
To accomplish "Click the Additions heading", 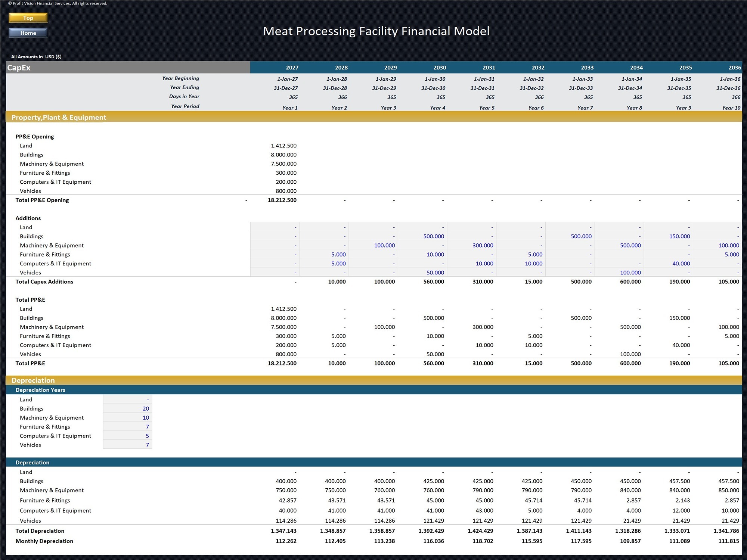I will pyautogui.click(x=28, y=218).
